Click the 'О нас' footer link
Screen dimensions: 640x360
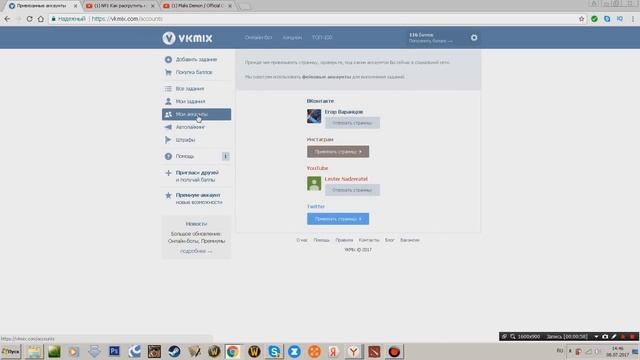[302, 240]
